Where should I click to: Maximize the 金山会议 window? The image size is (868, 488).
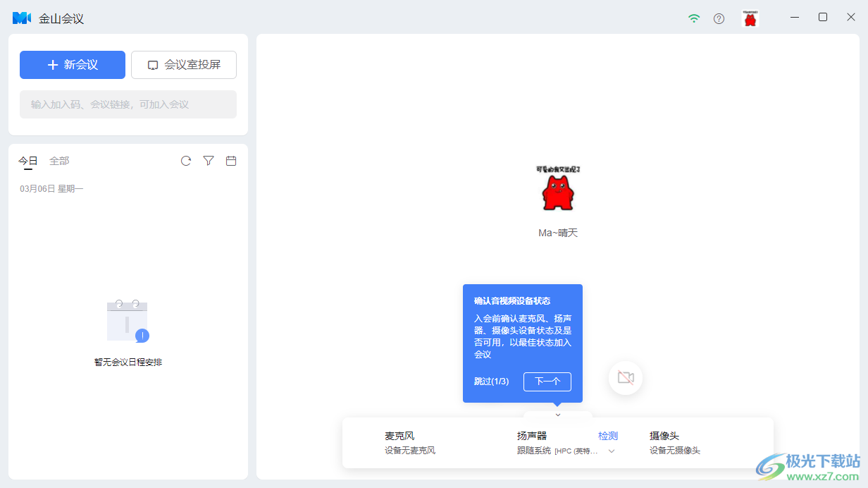pos(823,18)
